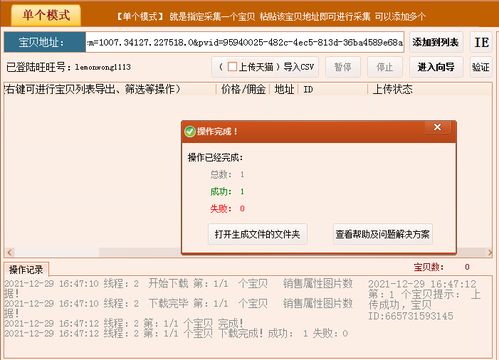The width and height of the screenshot is (499, 360).
Task: Click 宝贝ID:665731593145 upload success message
Action: point(424,300)
